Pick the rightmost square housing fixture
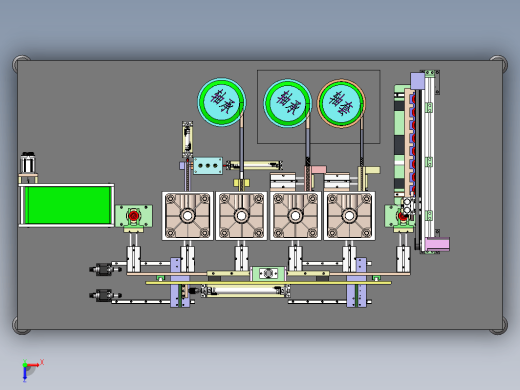This screenshot has height=390, width=520. point(349,216)
